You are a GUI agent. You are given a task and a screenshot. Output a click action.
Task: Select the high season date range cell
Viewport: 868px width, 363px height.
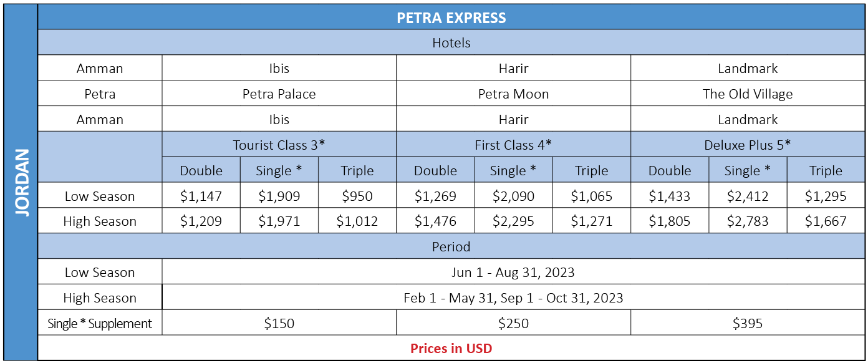tap(514, 298)
